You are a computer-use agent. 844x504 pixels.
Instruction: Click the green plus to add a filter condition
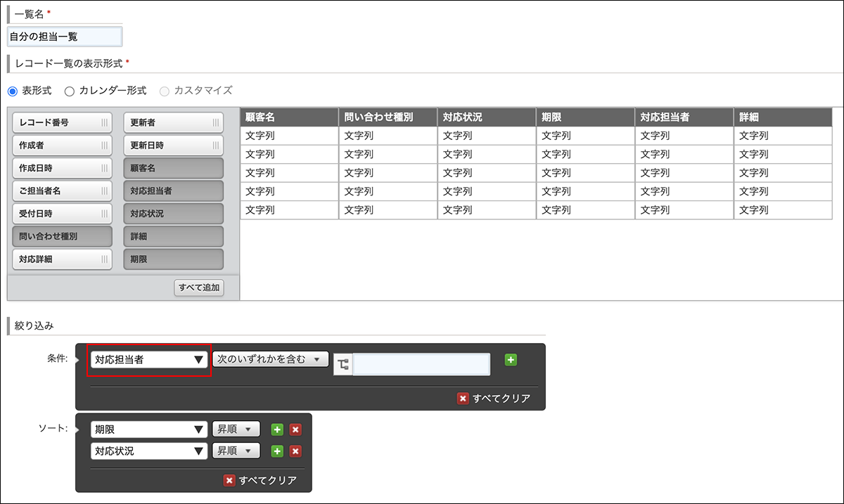pos(511,359)
